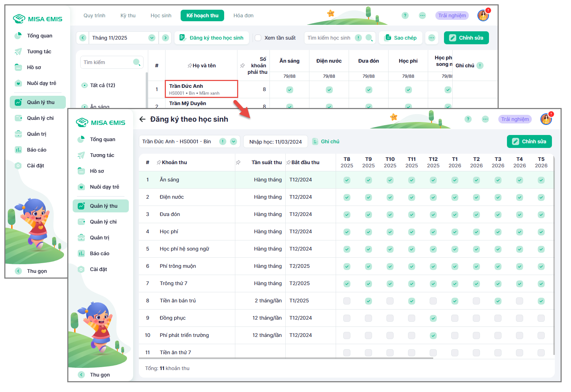Viewport: 571px width, 392px height.
Task: Click the previous month arrow icon
Action: coord(83,38)
